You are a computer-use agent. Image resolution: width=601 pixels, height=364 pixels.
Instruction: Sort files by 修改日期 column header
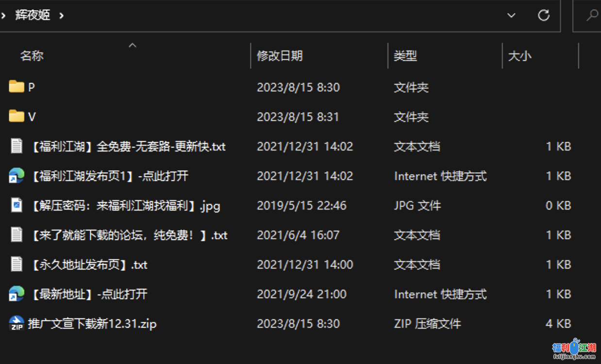click(x=280, y=56)
